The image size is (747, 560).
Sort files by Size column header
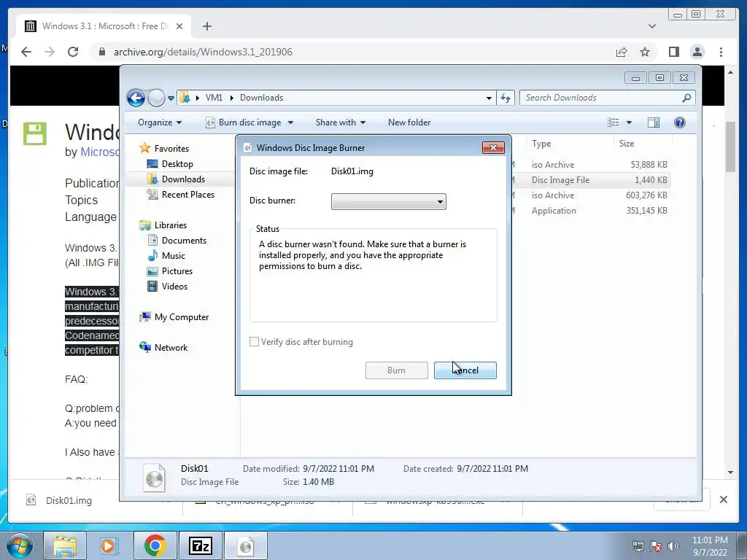[x=627, y=144]
